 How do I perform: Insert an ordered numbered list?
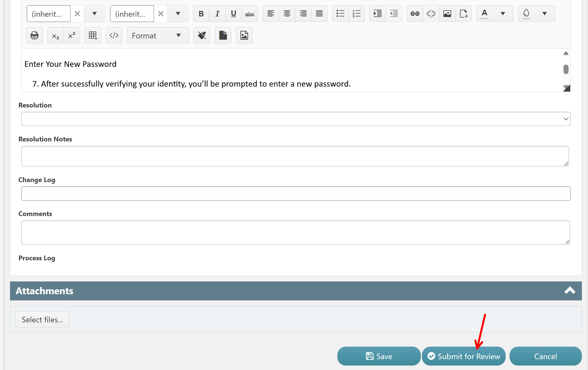(x=356, y=14)
